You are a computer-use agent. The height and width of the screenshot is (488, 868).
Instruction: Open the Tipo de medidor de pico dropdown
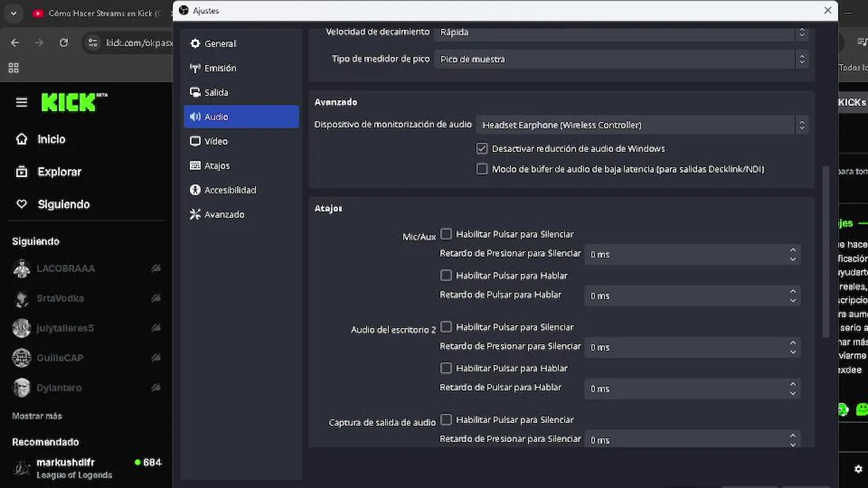pos(620,59)
